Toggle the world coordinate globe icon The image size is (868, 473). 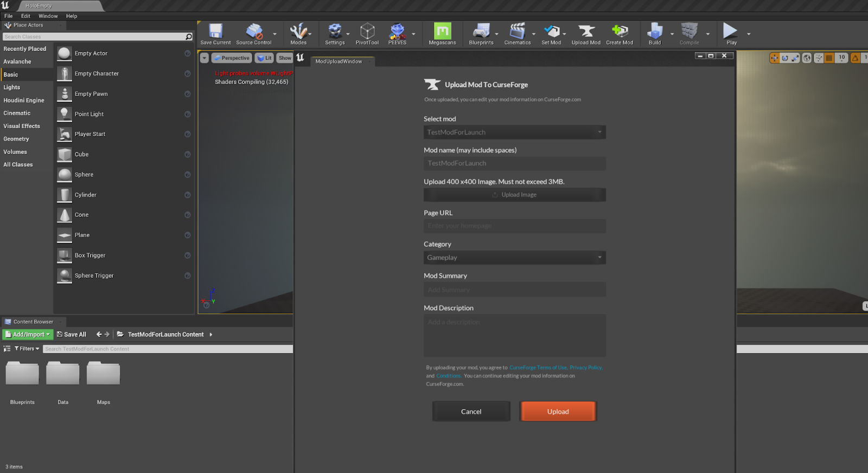point(807,58)
